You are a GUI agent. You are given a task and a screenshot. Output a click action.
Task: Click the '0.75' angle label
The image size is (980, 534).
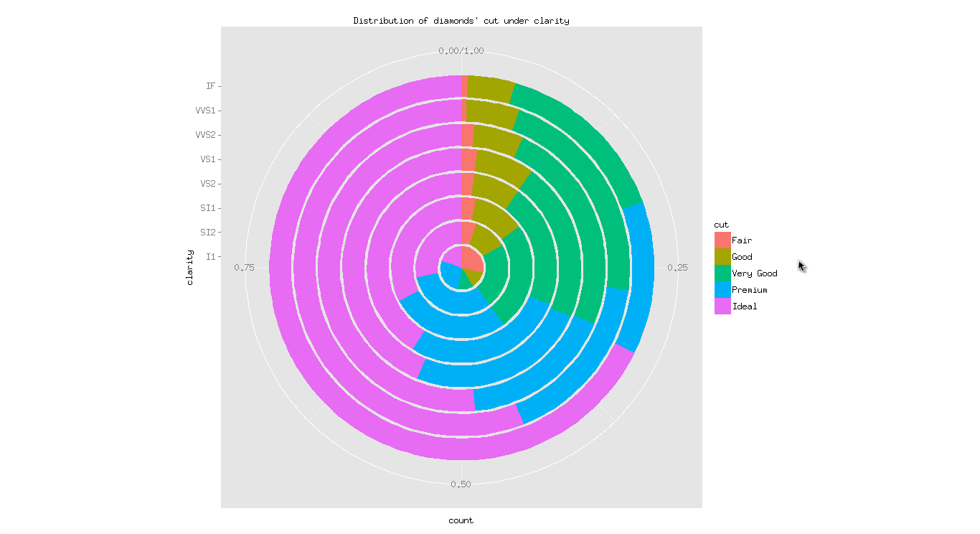[245, 268]
